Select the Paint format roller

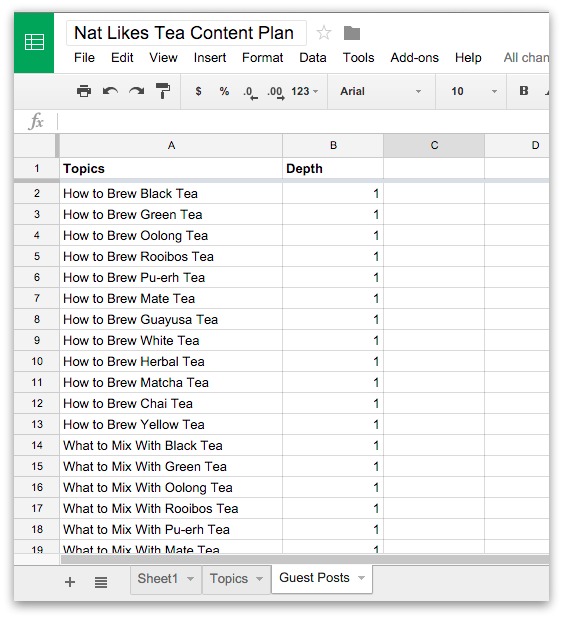pyautogui.click(x=163, y=91)
